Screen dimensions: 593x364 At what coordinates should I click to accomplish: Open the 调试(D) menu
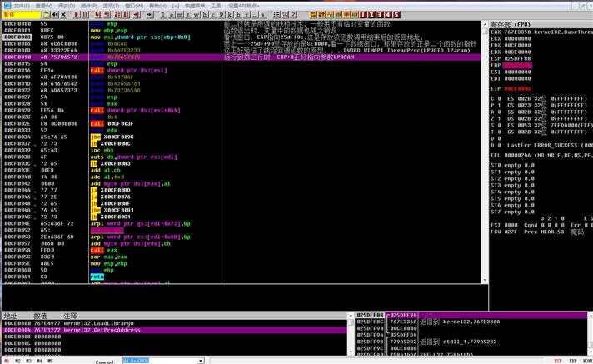click(x=67, y=6)
